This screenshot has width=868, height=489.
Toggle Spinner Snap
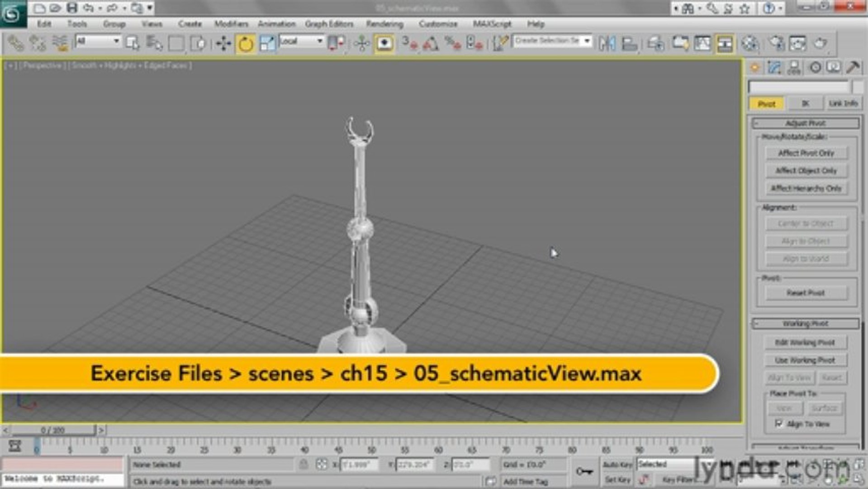coord(474,43)
